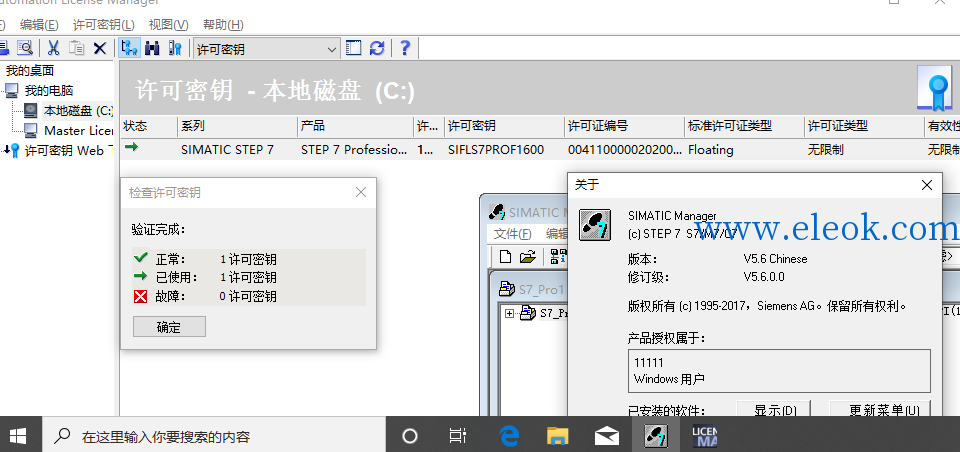The height and width of the screenshot is (452, 960).
Task: Click the product owner text box 11111
Action: (779, 371)
